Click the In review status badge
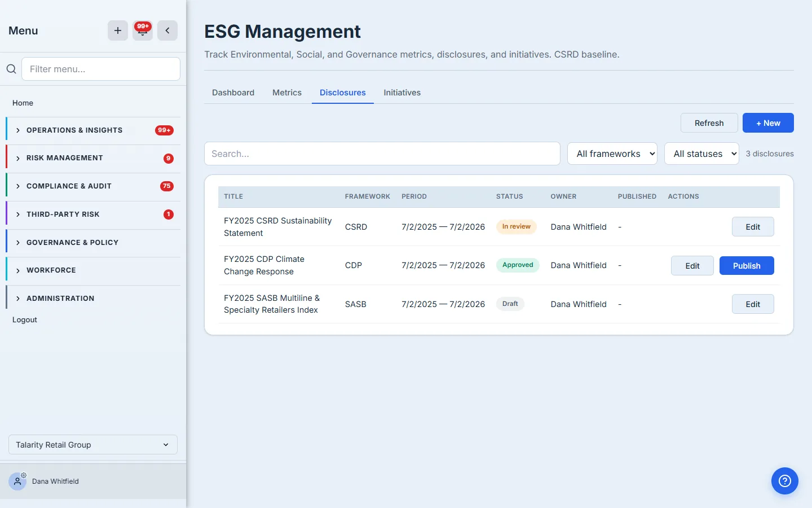Image resolution: width=812 pixels, height=508 pixels. pyautogui.click(x=517, y=227)
